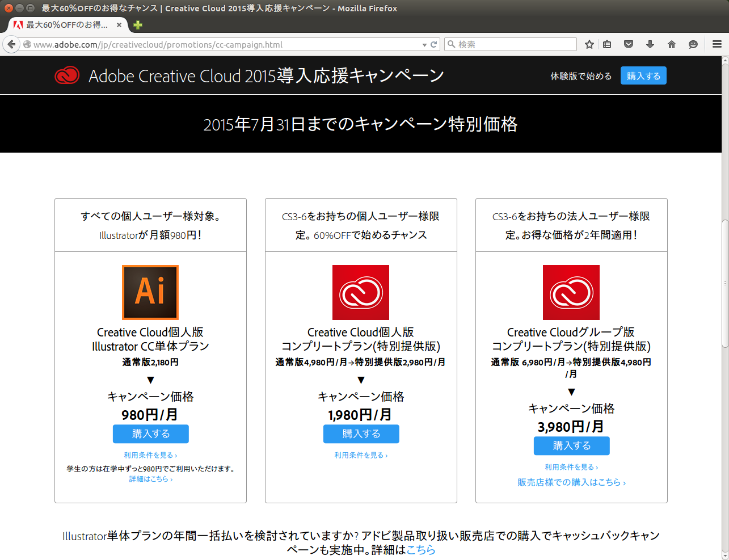The height and width of the screenshot is (560, 729).
Task: Minimize the Firefox window
Action: click(19, 8)
